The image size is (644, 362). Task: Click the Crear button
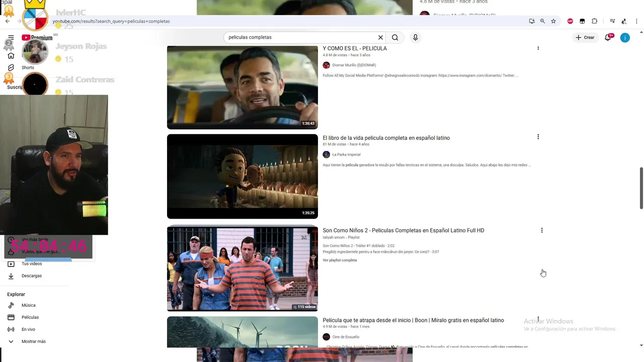(585, 37)
